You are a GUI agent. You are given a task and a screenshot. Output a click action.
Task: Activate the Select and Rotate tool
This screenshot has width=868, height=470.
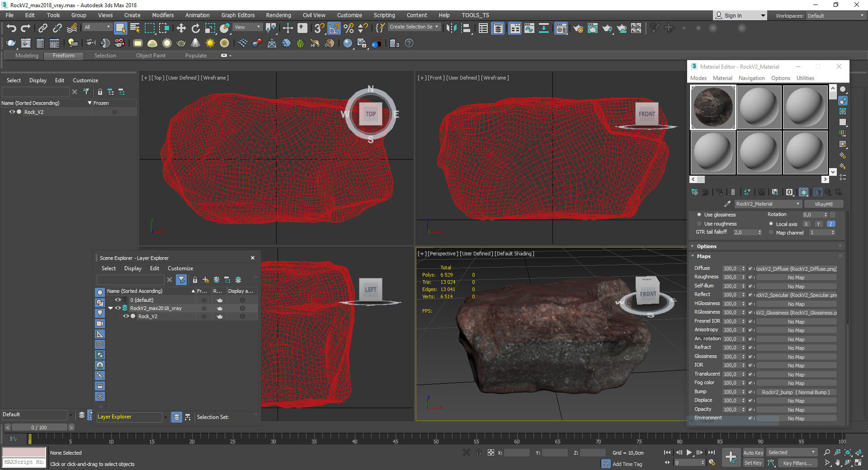pos(195,28)
